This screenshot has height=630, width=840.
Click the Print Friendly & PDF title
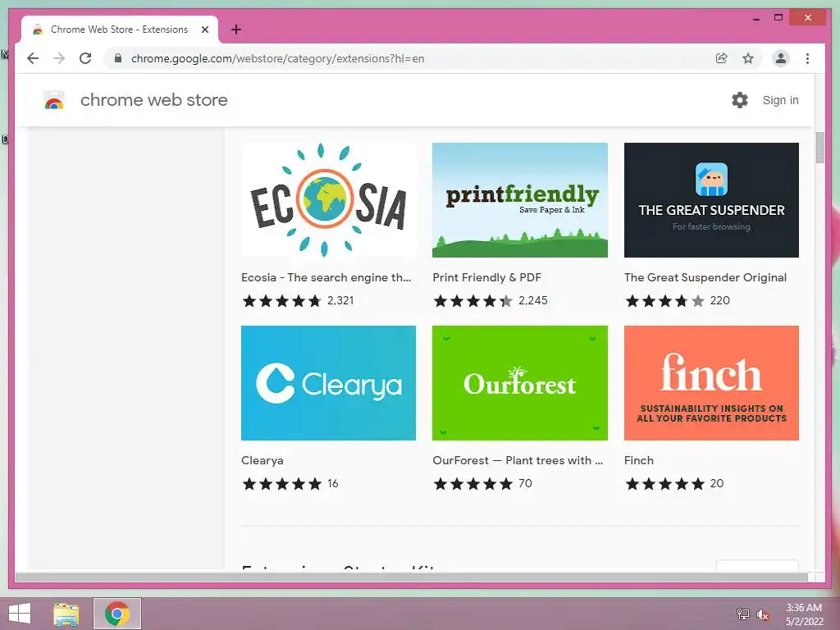(x=487, y=277)
